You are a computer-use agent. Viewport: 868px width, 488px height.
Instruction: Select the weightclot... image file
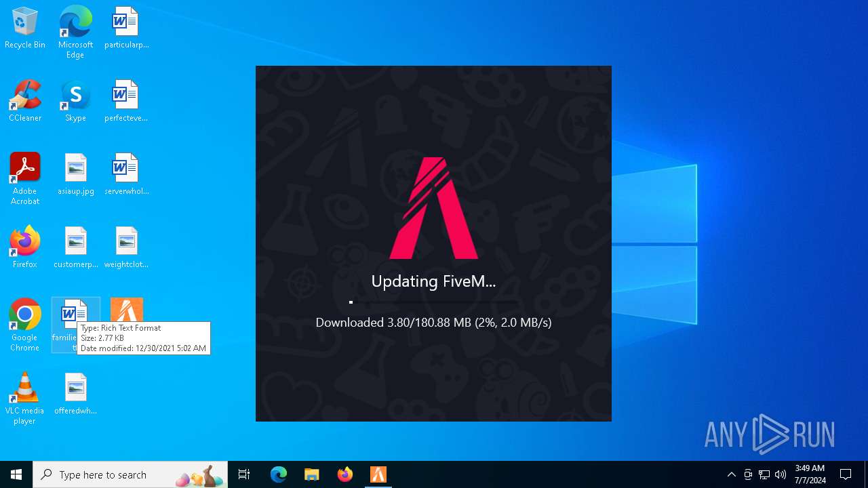(126, 248)
